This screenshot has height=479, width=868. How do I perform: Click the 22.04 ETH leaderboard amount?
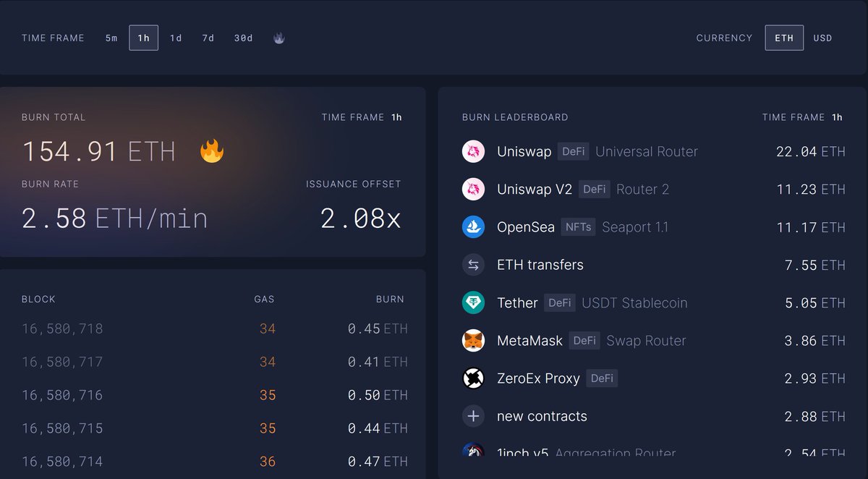[x=810, y=152]
